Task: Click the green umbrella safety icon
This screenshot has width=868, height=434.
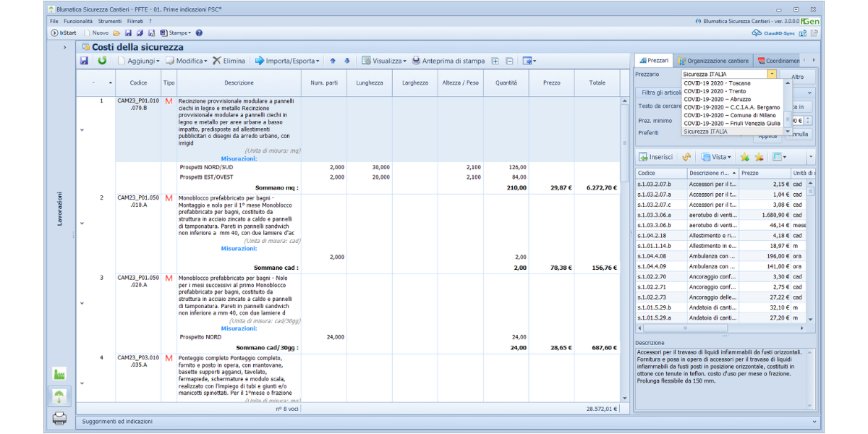Action: [x=59, y=396]
